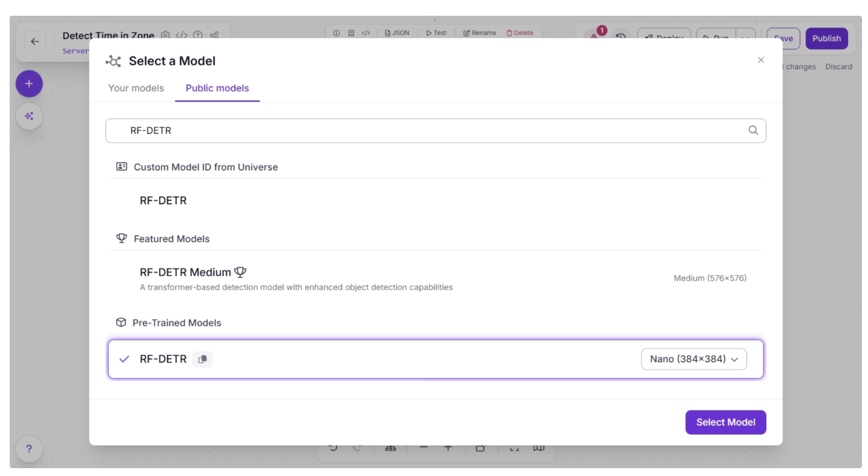Click the info icon in block toolbar
Image resolution: width=868 pixels, height=476 pixels.
click(337, 33)
